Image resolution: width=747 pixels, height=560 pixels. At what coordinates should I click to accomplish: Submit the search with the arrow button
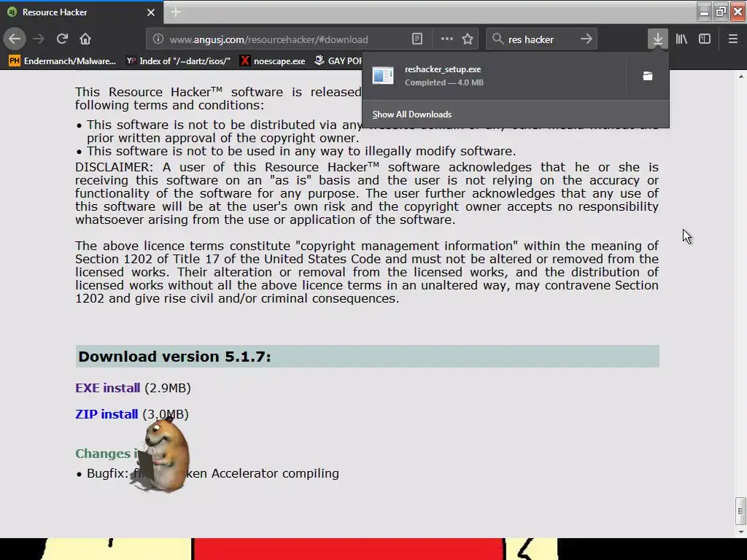pyautogui.click(x=587, y=39)
